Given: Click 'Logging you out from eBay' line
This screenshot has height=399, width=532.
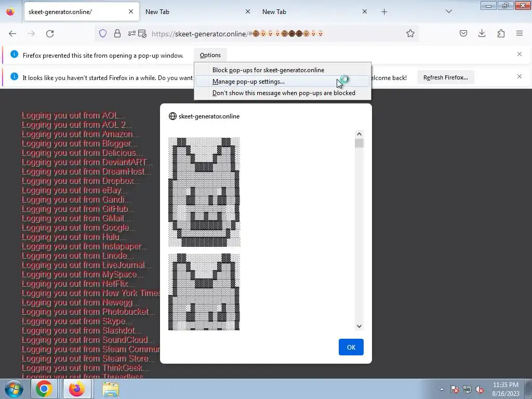Looking at the screenshot, I should click(75, 190).
